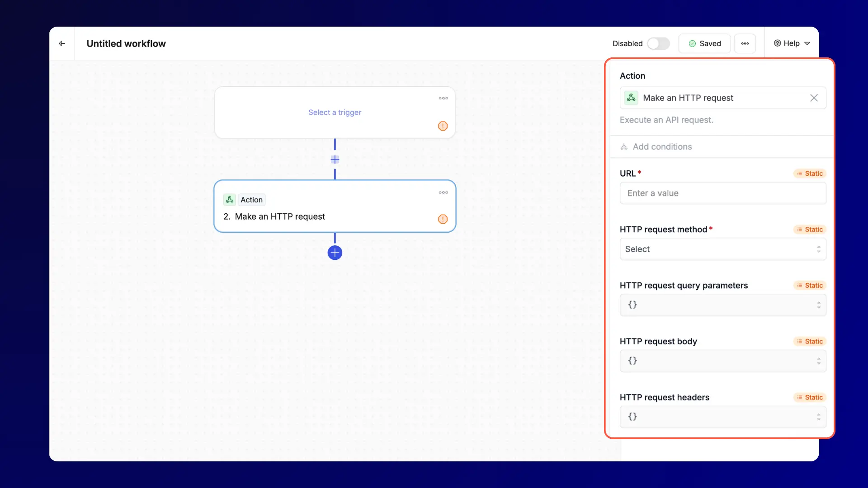
Task: Click the Saved button
Action: pyautogui.click(x=704, y=43)
